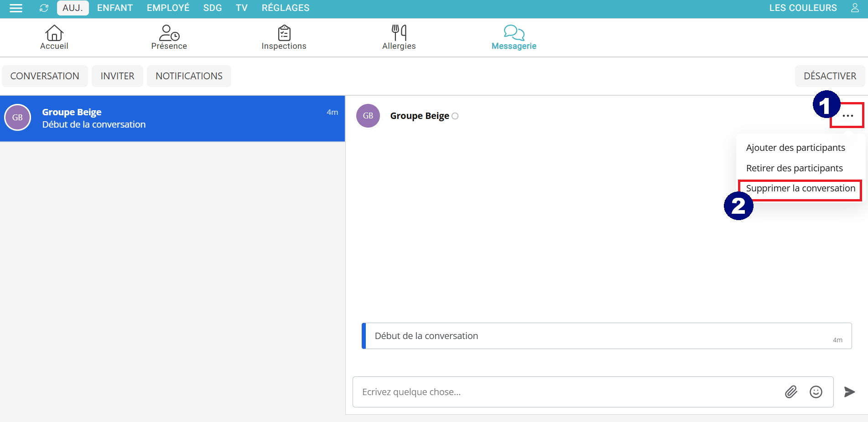Open the RÉGLAGES tab
The image size is (868, 422).
[x=286, y=8]
